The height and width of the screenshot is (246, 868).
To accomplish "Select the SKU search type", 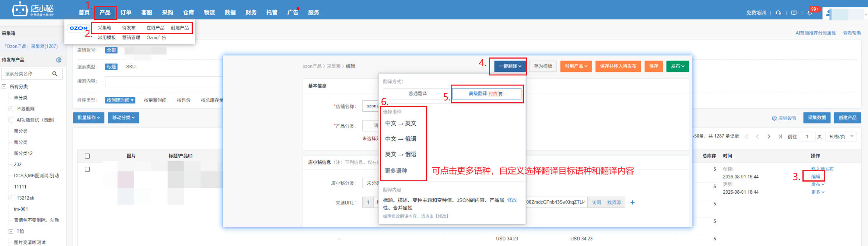I will point(131,67).
